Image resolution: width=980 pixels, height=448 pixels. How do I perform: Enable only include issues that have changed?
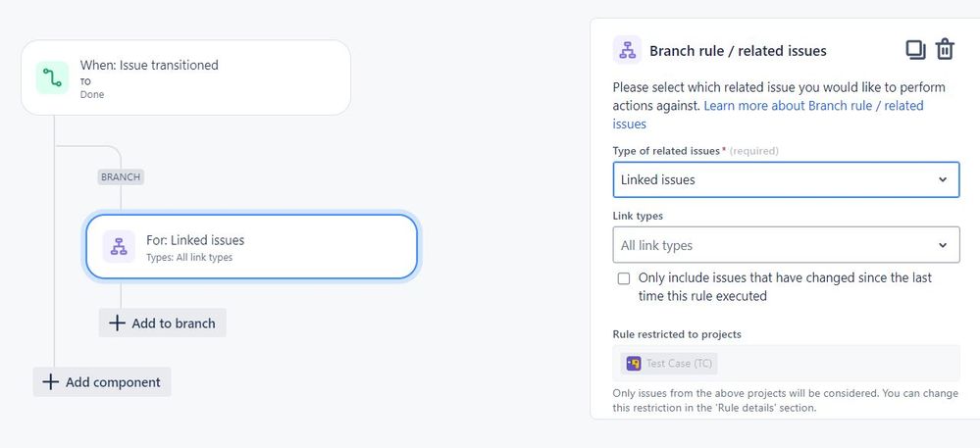[624, 278]
